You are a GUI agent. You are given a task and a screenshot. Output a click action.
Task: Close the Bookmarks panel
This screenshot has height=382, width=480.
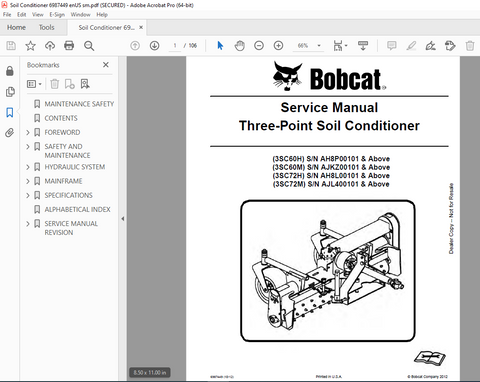coord(106,65)
